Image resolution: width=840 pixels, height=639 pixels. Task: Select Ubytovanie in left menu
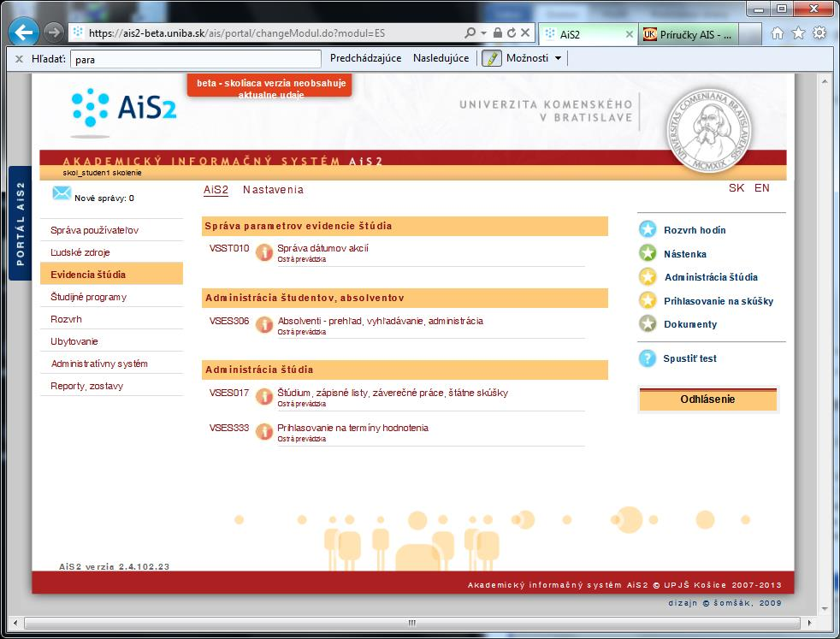click(x=111, y=341)
